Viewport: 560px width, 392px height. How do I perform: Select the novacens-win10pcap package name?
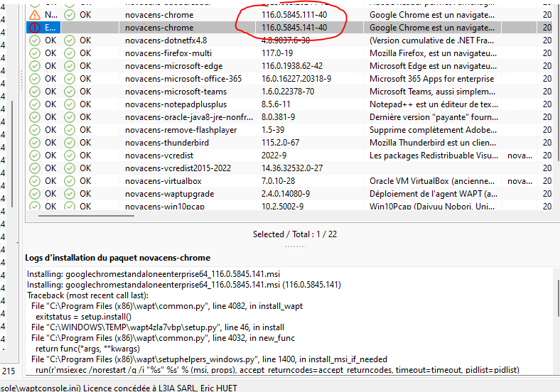pos(165,207)
